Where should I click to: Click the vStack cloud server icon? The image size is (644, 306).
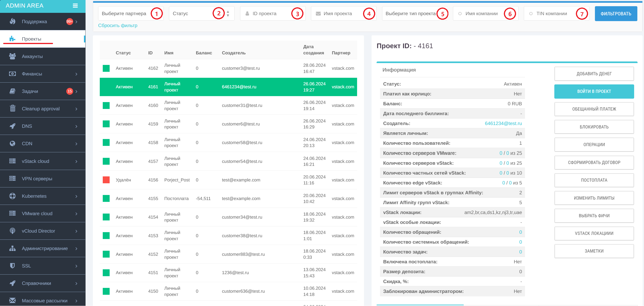pyautogui.click(x=12, y=161)
